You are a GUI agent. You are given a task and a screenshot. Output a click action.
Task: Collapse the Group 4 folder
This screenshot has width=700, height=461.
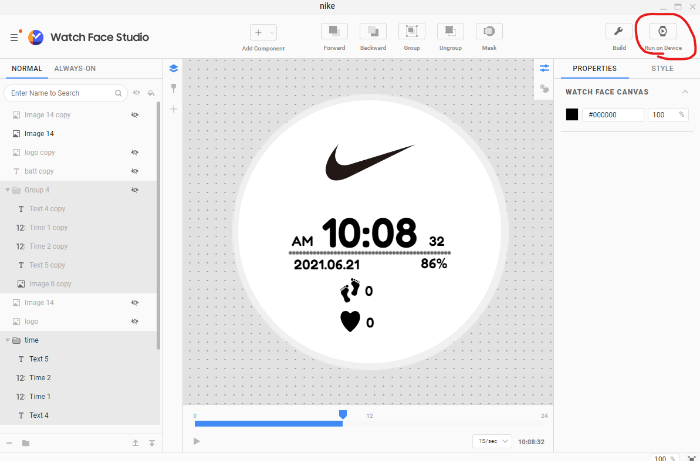click(7, 190)
